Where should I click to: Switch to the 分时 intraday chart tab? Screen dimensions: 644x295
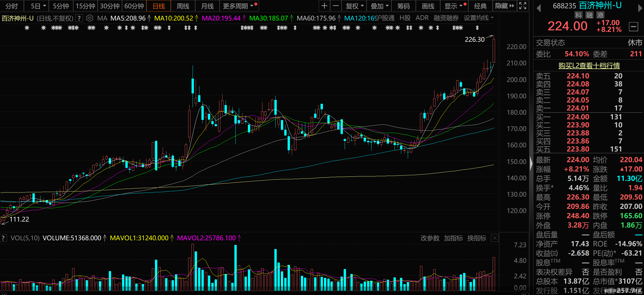pos(12,6)
